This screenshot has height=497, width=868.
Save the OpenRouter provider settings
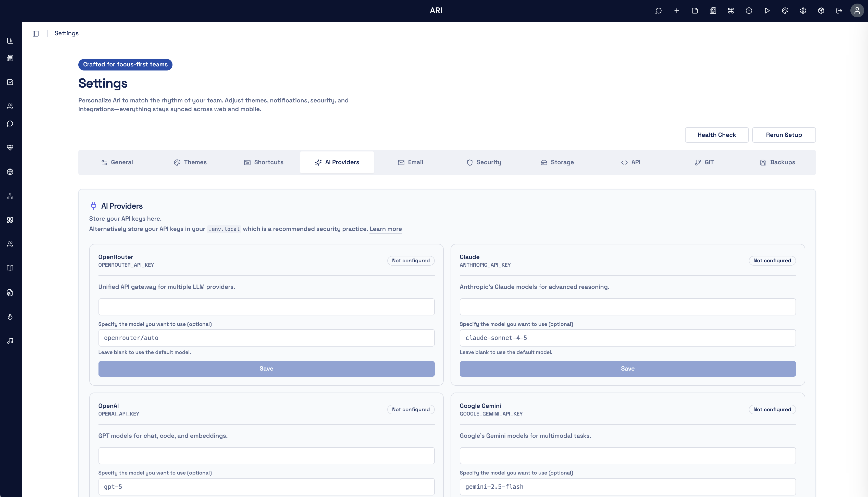(x=266, y=369)
